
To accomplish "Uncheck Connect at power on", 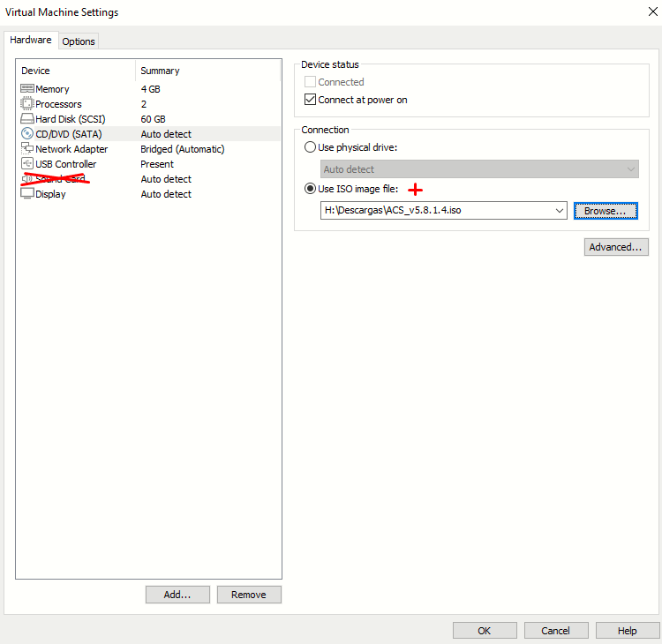I will click(x=310, y=100).
